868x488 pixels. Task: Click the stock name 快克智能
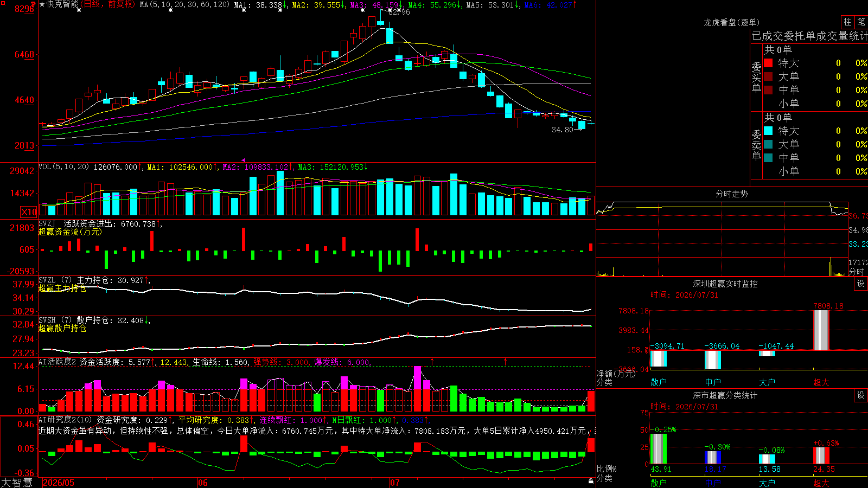(x=62, y=4)
